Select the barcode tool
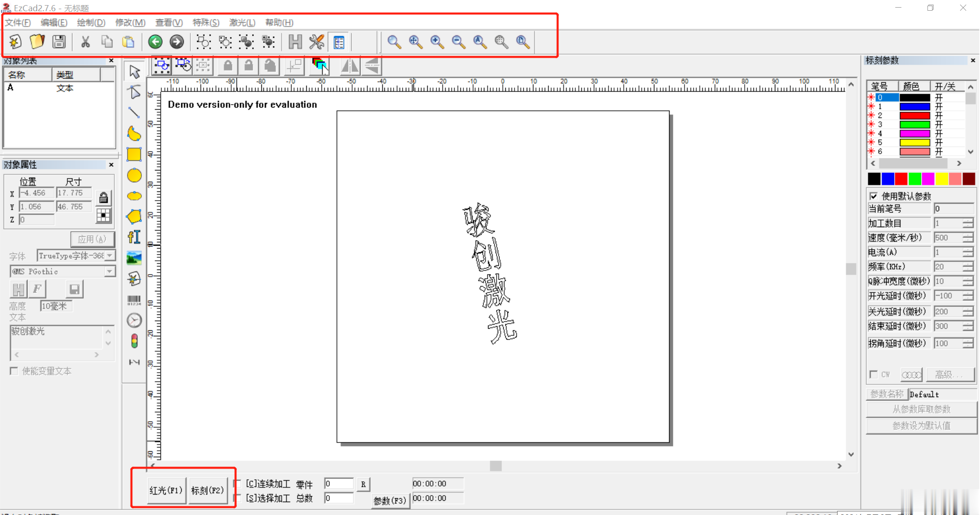Viewport: 980px width, 515px height. pos(134,300)
